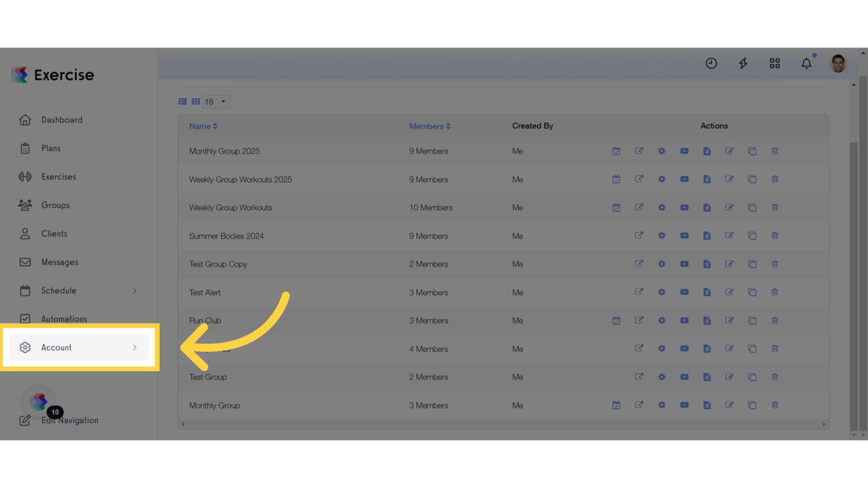Delete the Monthly Group 2025 row
Image resolution: width=868 pixels, height=488 pixels.
(775, 151)
